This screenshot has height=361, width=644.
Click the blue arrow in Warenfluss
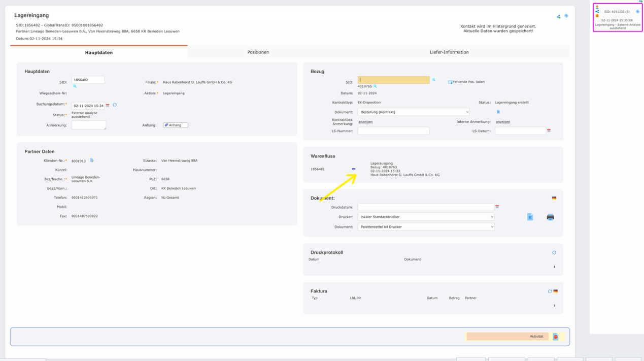click(354, 169)
